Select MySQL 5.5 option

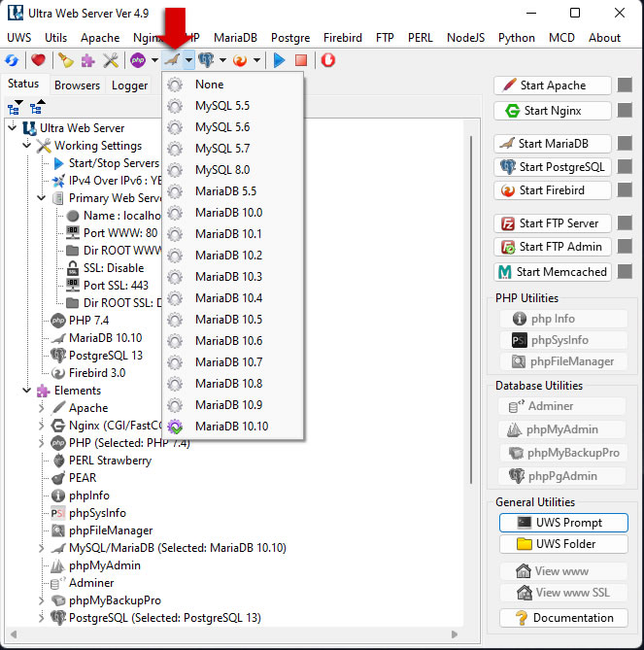(x=232, y=106)
